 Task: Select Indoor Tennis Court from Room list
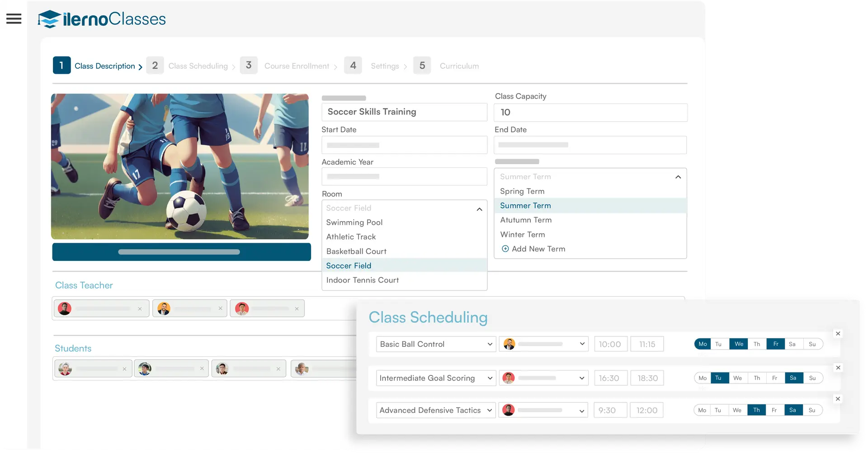pos(404,280)
